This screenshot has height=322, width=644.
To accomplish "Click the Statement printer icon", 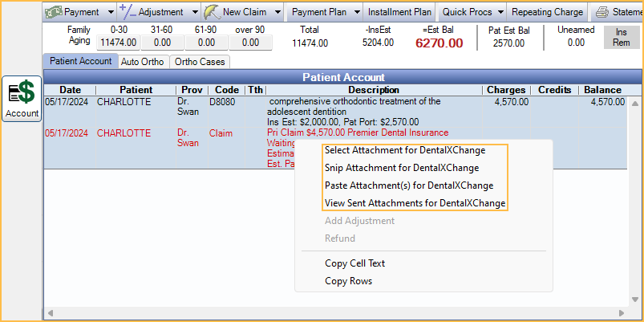I will coord(602,12).
